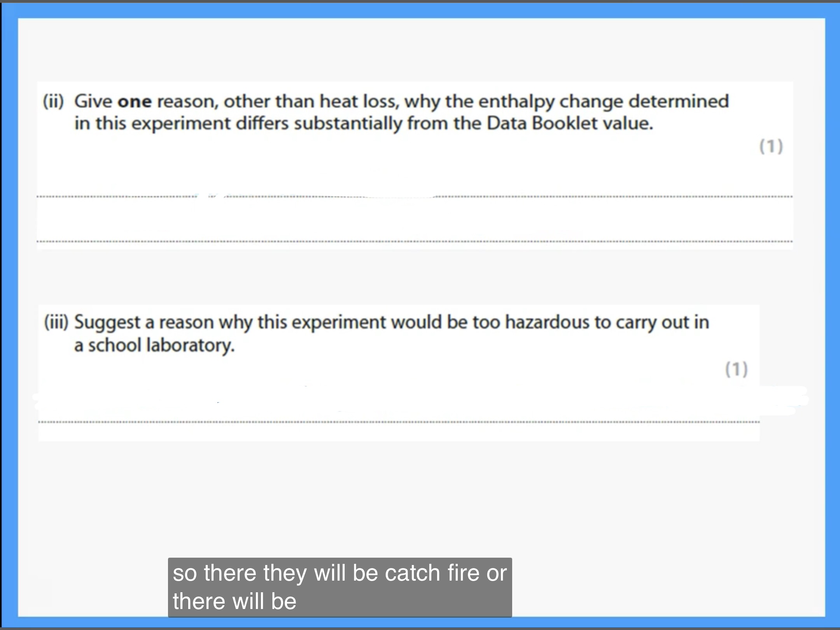Image resolution: width=840 pixels, height=630 pixels.
Task: Click the words "Data Booklet value" in question (ii)
Action: tap(569, 124)
